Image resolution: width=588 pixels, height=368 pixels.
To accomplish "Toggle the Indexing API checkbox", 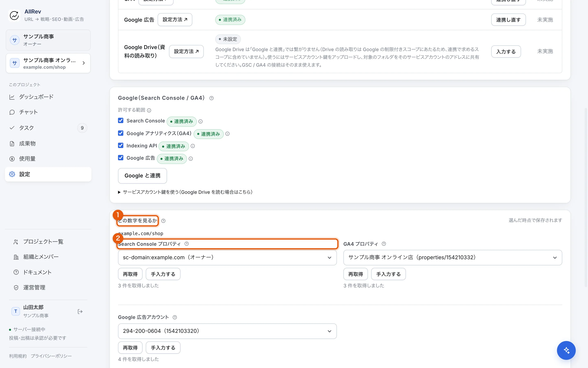I will 120,145.
